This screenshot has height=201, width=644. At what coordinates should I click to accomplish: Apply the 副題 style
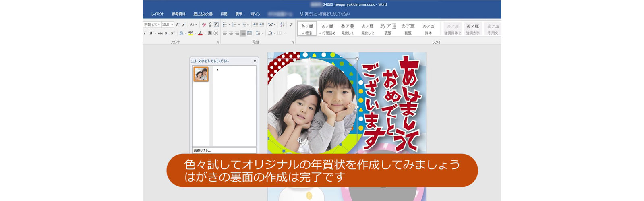click(x=408, y=29)
